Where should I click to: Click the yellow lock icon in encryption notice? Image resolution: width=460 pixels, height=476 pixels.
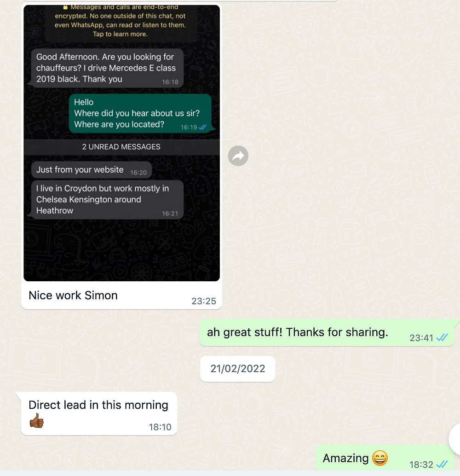[65, 7]
